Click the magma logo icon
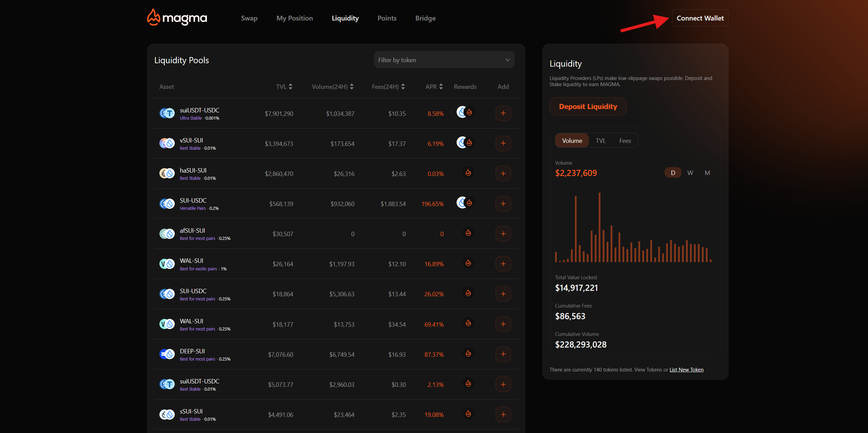 click(x=154, y=17)
